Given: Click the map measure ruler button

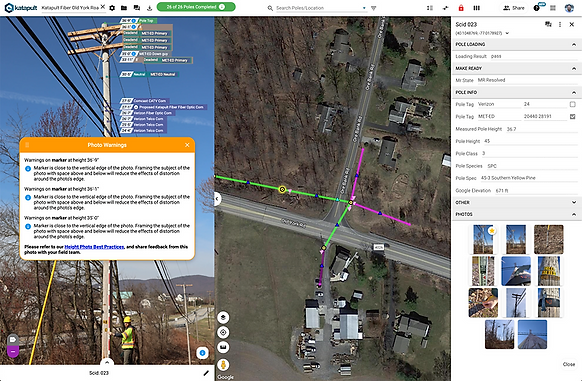Looking at the screenshot, I should tap(223, 347).
